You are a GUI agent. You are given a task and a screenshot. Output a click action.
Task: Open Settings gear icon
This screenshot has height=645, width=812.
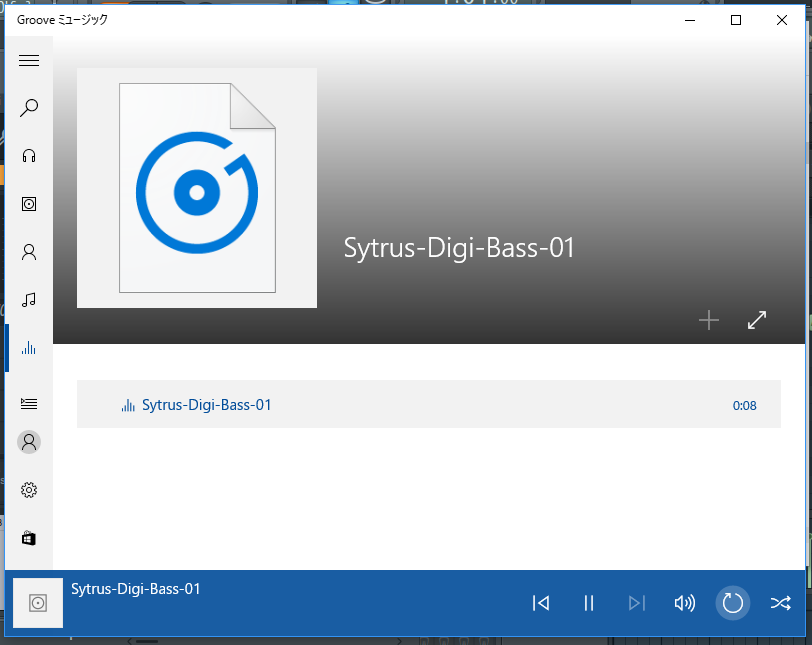point(29,490)
